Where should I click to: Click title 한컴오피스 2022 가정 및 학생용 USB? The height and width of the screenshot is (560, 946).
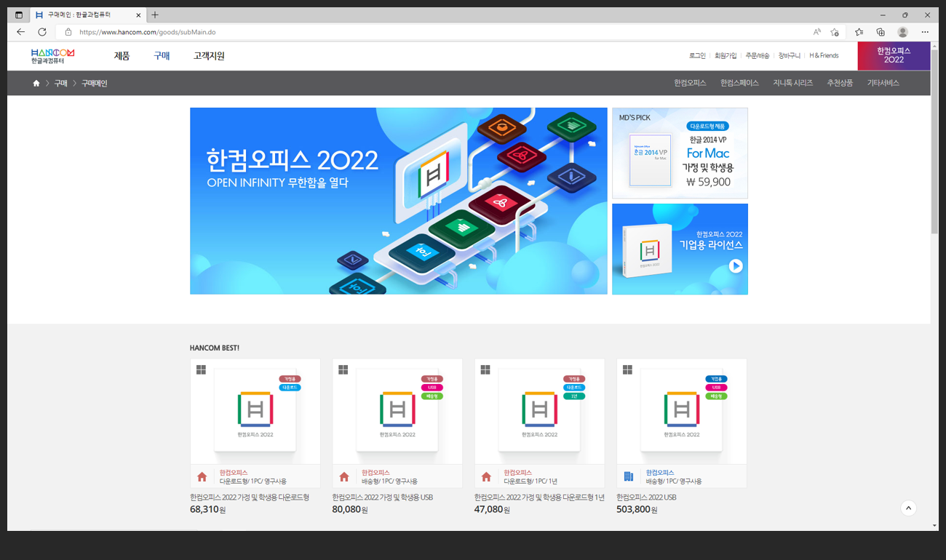point(383,498)
